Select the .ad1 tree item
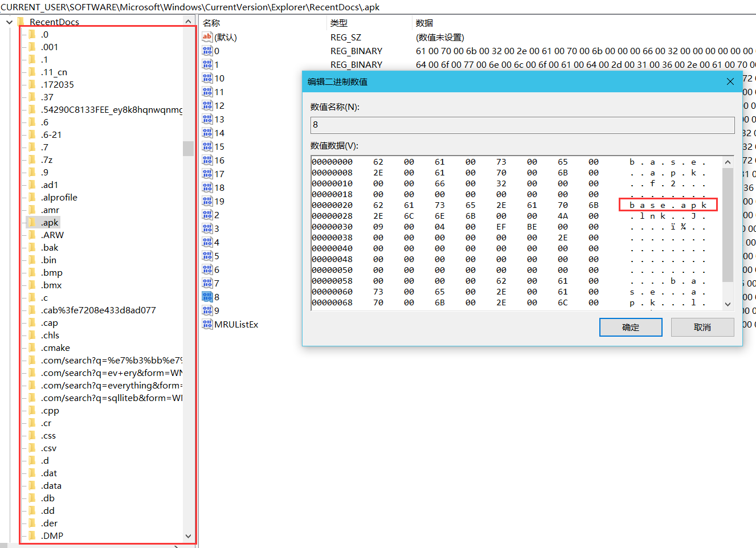 pyautogui.click(x=50, y=185)
